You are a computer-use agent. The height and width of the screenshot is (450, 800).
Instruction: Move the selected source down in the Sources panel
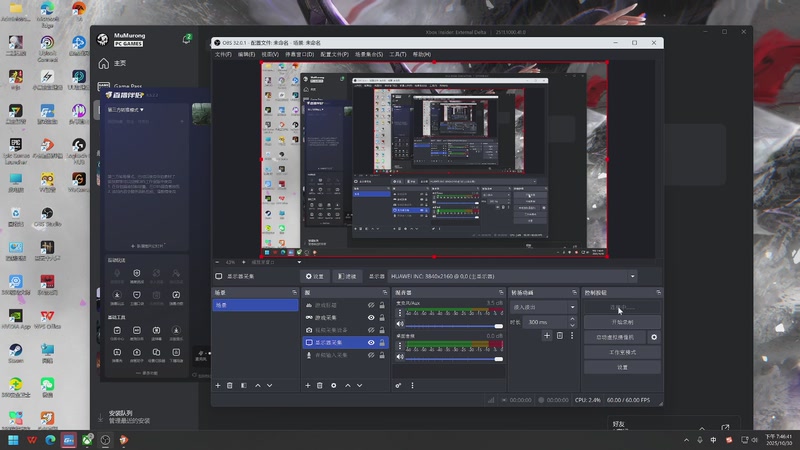[x=360, y=386]
